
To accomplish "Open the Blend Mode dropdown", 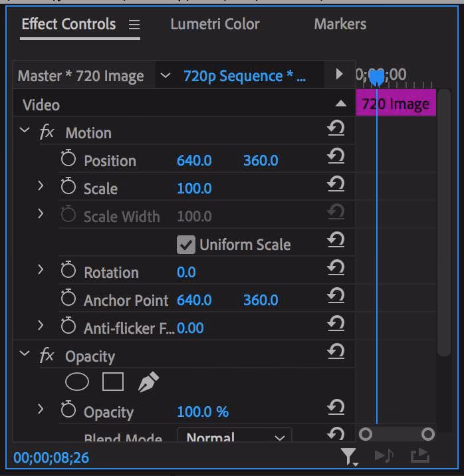I will pos(234,438).
